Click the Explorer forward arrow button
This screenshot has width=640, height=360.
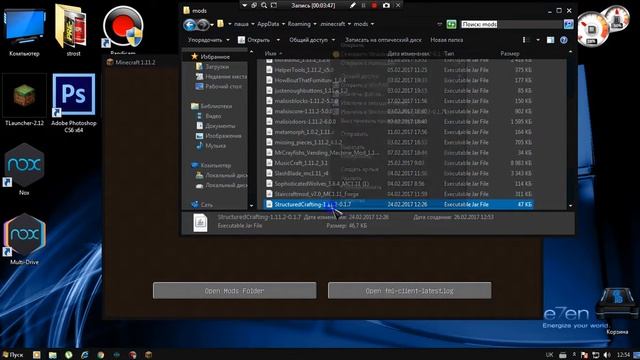point(202,25)
